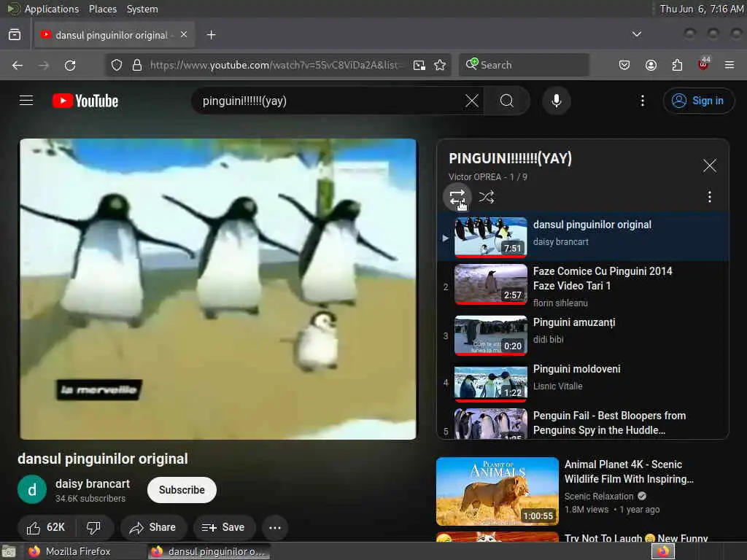Toggle shuffle playlist button
This screenshot has height=560, width=747.
487,197
